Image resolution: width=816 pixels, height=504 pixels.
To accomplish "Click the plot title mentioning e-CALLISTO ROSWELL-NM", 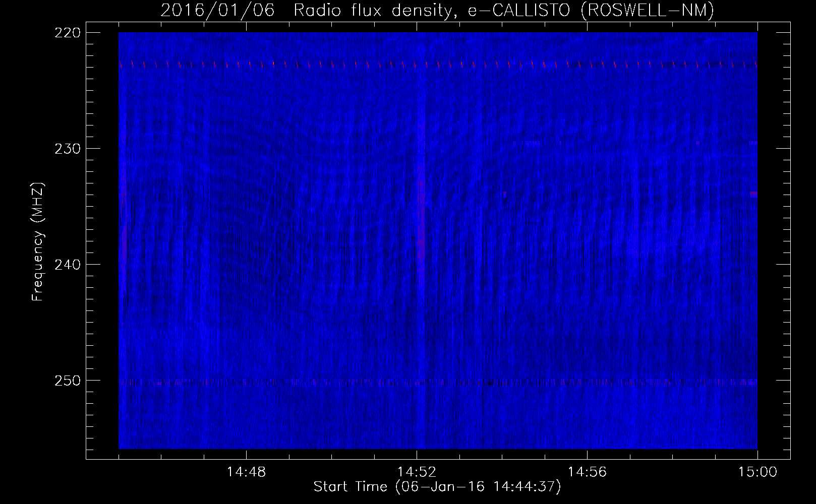I will [x=437, y=10].
